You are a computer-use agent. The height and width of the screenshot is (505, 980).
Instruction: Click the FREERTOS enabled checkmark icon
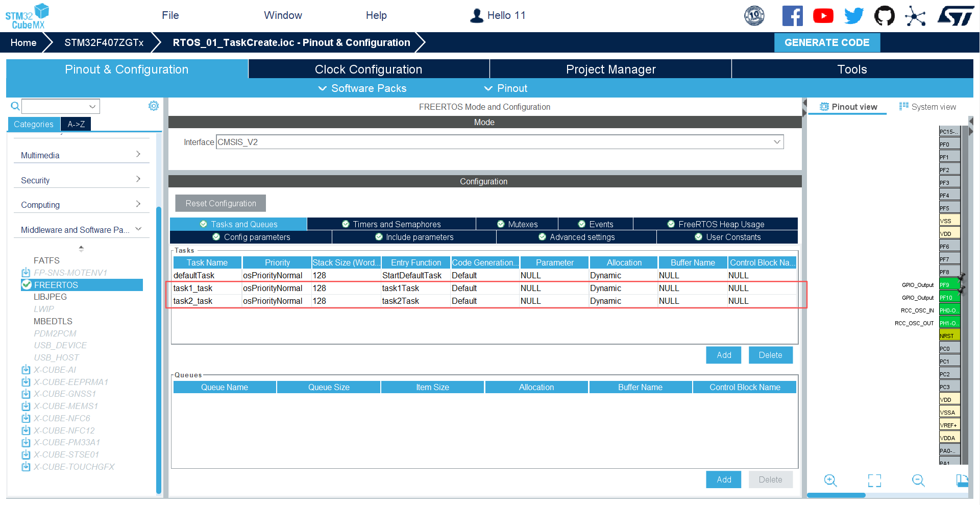pyautogui.click(x=27, y=284)
